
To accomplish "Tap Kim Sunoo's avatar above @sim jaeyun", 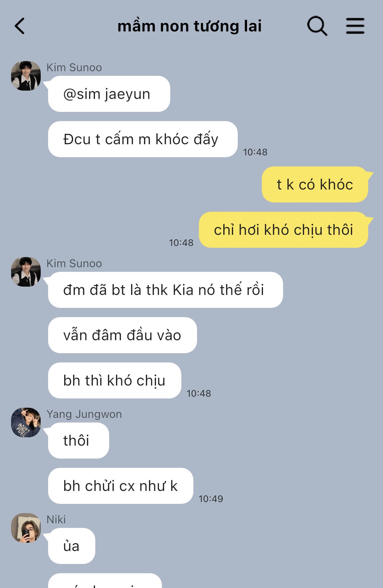I will point(26,76).
